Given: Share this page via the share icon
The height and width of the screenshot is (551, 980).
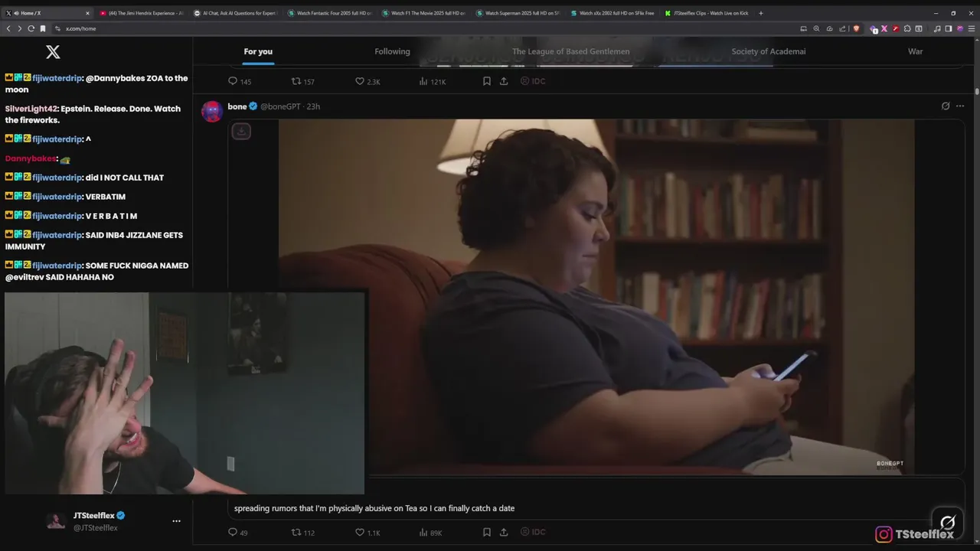Looking at the screenshot, I should point(842,28).
